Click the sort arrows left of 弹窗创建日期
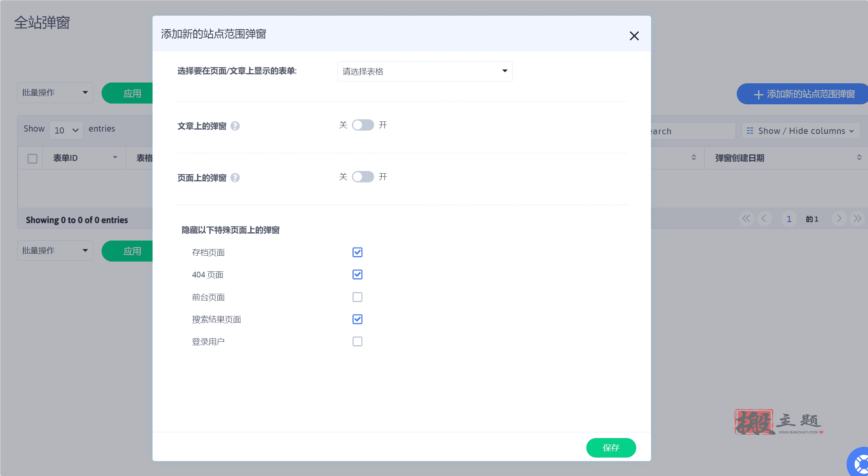 point(694,157)
